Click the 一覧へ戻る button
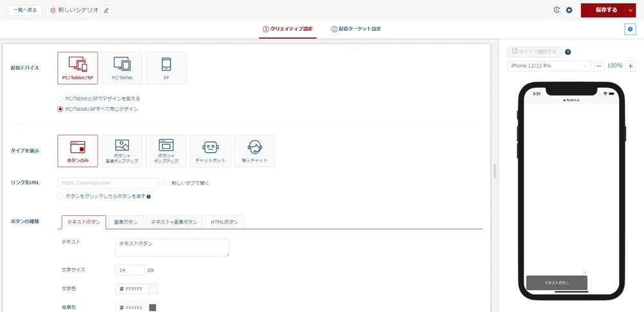The height and width of the screenshot is (312, 644). (25, 10)
